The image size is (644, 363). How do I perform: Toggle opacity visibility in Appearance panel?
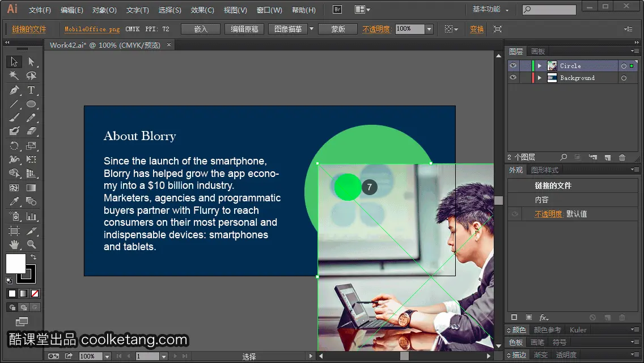pyautogui.click(x=515, y=214)
